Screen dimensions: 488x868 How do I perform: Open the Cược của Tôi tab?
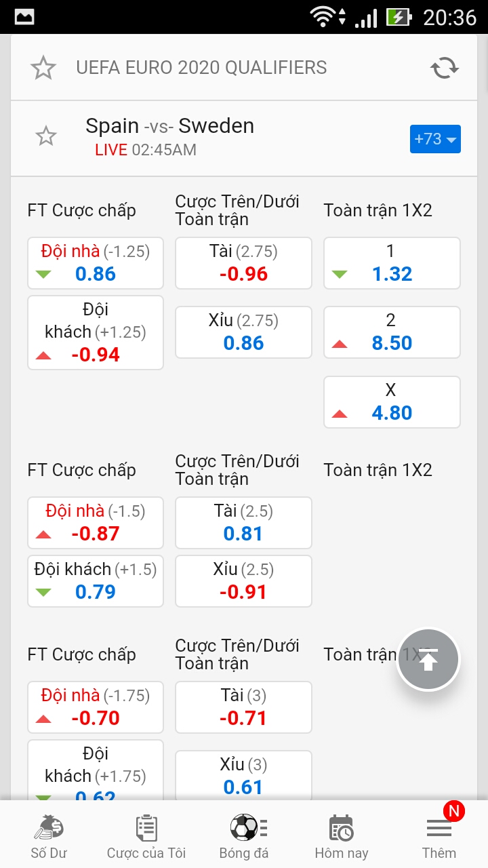146,837
